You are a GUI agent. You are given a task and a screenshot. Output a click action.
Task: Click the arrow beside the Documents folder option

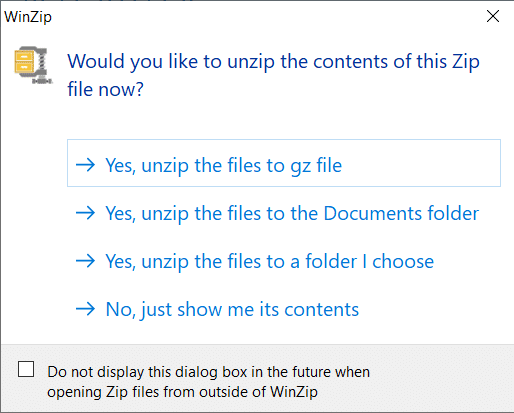pos(85,213)
